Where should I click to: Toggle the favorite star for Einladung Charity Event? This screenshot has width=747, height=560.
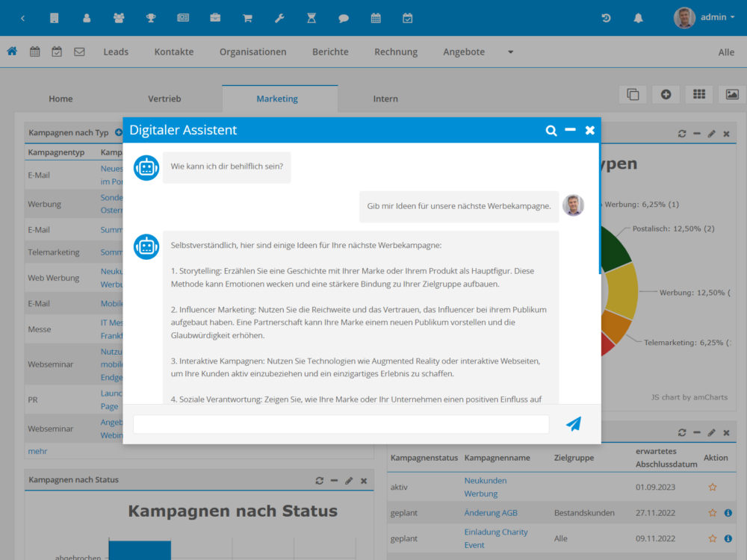tap(713, 538)
